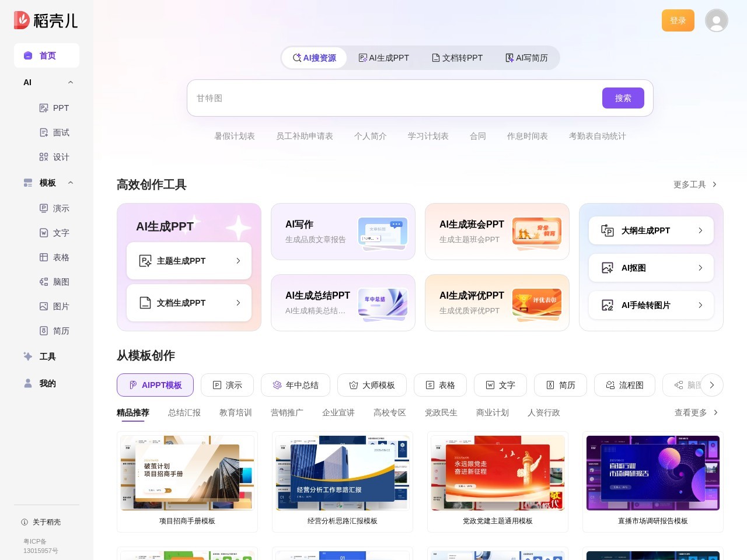The width and height of the screenshot is (747, 560).
Task: Open 设计 in the sidebar
Action: pos(54,157)
